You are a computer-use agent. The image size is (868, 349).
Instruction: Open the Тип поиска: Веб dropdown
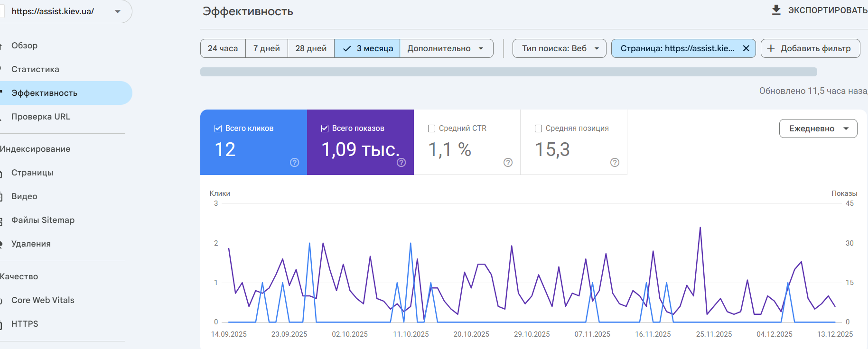click(x=560, y=48)
